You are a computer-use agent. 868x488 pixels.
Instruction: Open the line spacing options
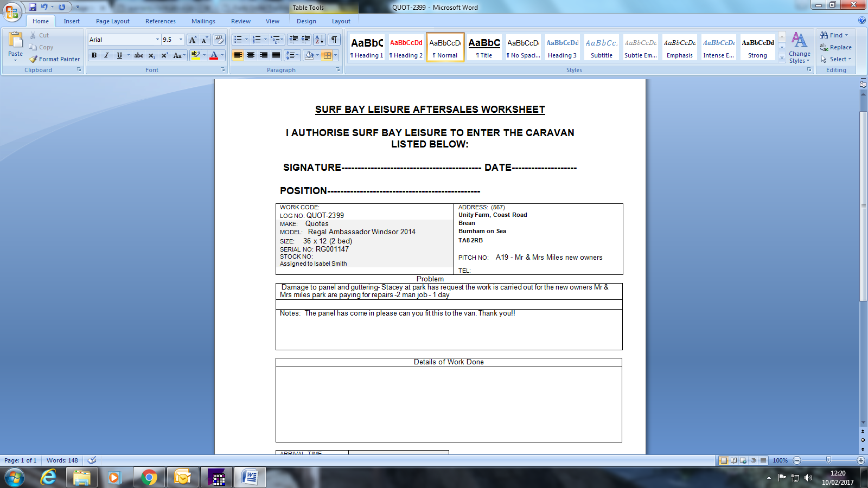click(x=292, y=55)
